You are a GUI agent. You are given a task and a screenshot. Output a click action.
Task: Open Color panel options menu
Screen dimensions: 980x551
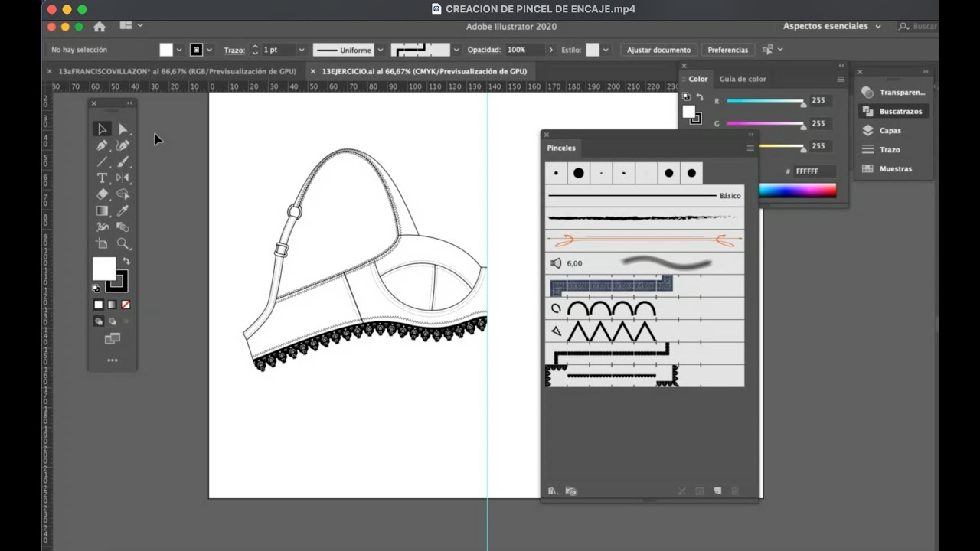click(841, 79)
